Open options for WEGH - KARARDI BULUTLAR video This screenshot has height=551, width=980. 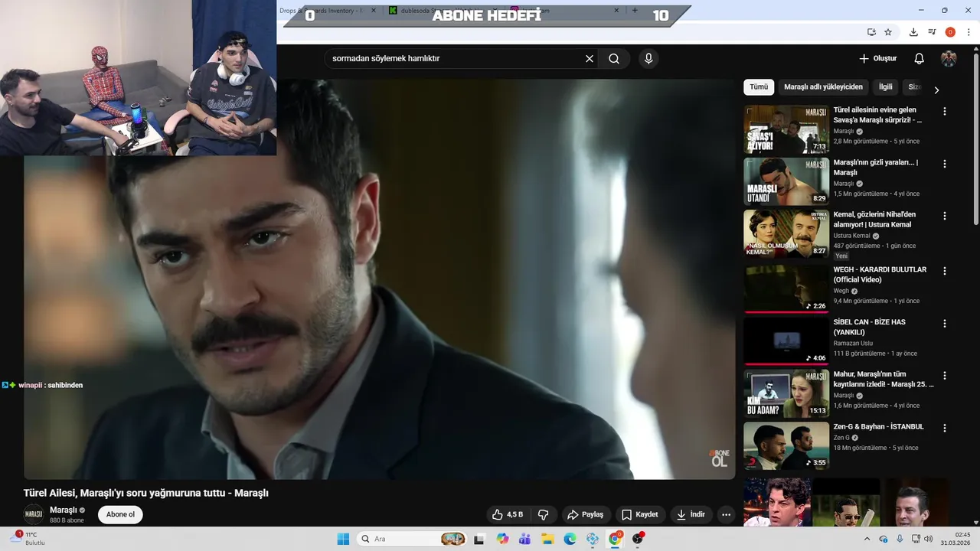tap(944, 271)
